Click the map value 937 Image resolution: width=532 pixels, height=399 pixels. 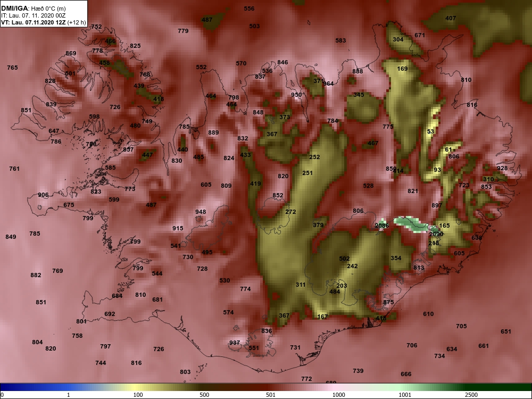tap(235, 343)
